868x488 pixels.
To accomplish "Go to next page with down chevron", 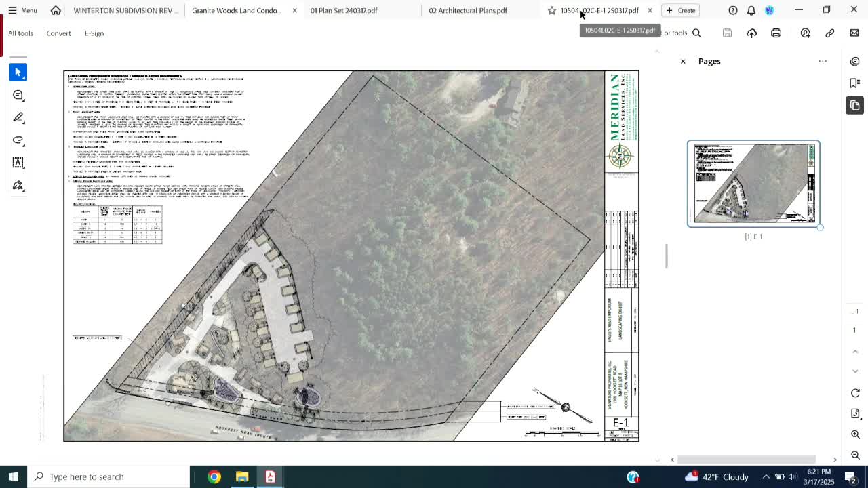I will coord(855,371).
